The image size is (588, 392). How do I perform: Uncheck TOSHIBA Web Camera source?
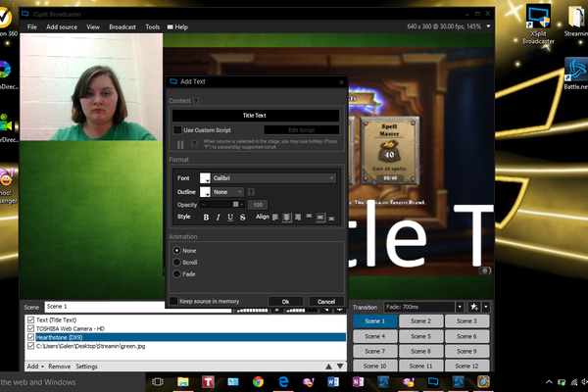(x=30, y=328)
